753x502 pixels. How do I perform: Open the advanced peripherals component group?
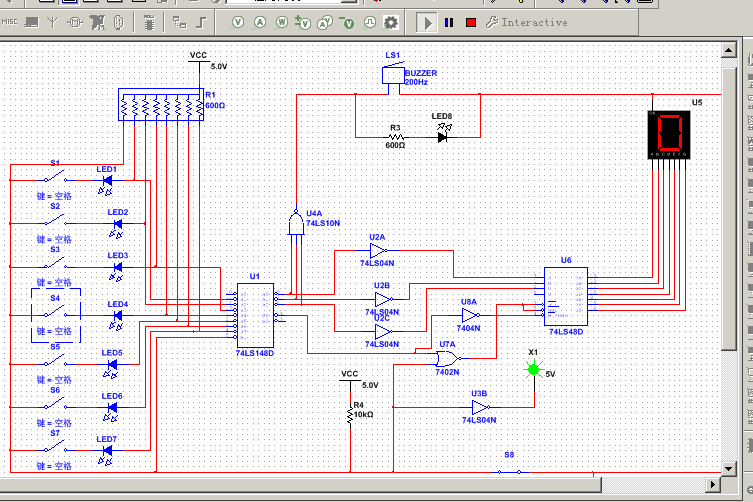click(x=32, y=22)
